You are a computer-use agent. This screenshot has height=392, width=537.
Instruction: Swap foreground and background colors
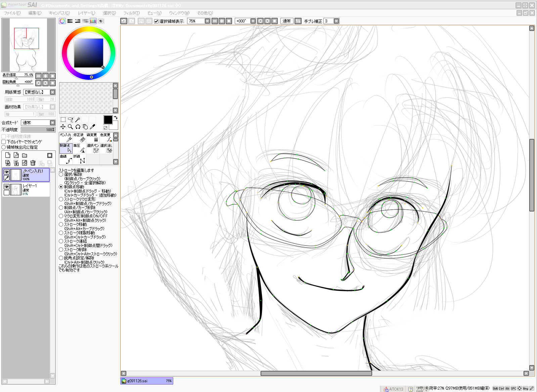[x=116, y=118]
